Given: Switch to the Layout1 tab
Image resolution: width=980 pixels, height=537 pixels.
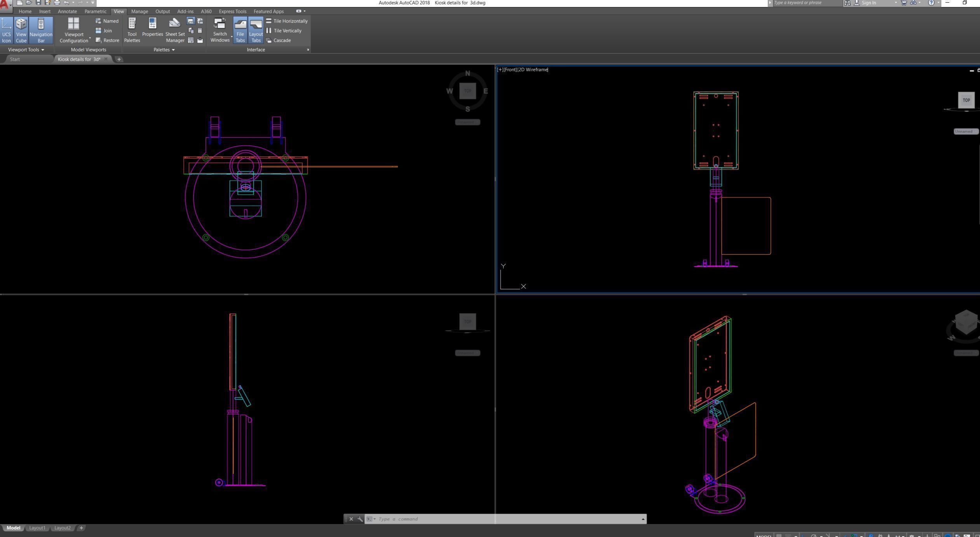Looking at the screenshot, I should tap(37, 528).
